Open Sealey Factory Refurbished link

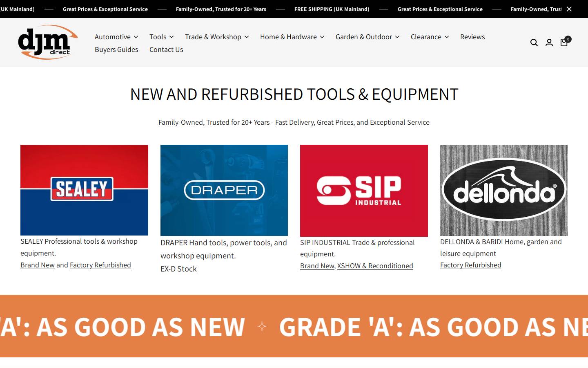[x=100, y=265]
